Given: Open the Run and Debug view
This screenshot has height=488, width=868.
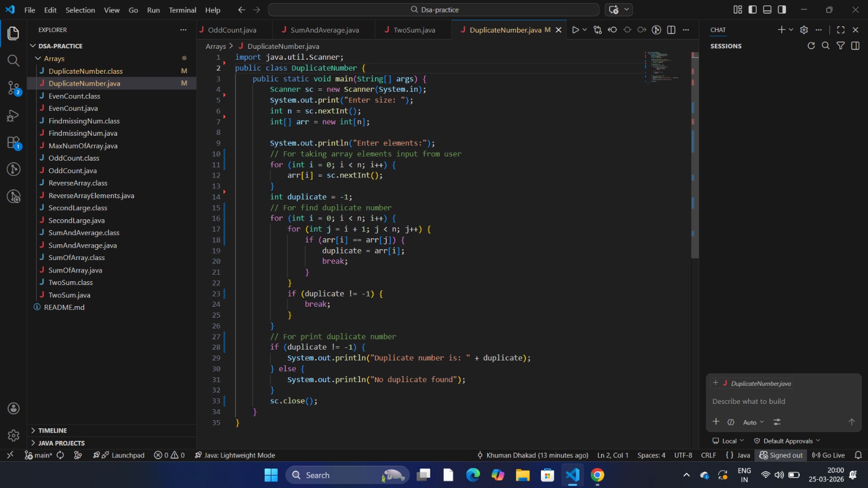Looking at the screenshot, I should pyautogui.click(x=14, y=116).
